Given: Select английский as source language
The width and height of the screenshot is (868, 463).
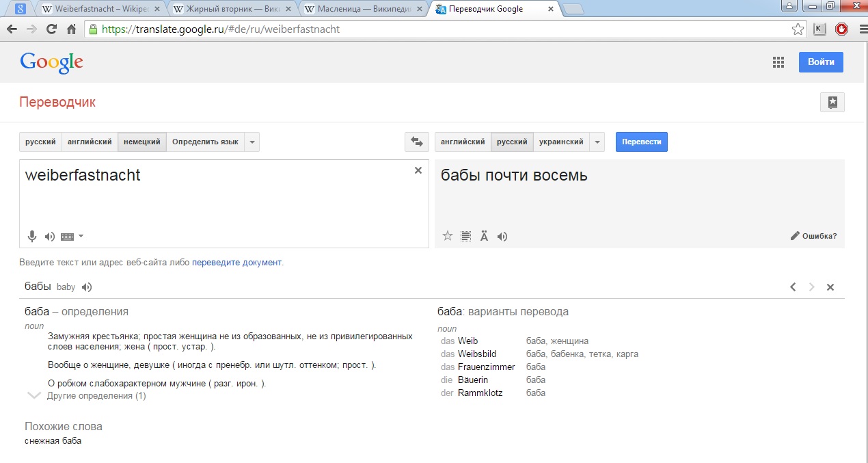Looking at the screenshot, I should tap(90, 142).
